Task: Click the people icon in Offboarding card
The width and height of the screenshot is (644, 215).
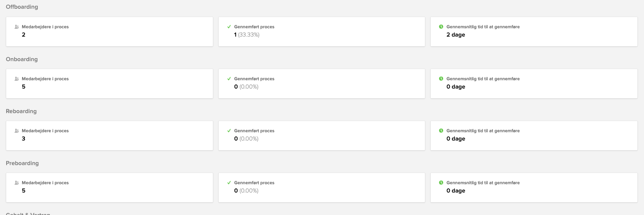Action: [17, 27]
